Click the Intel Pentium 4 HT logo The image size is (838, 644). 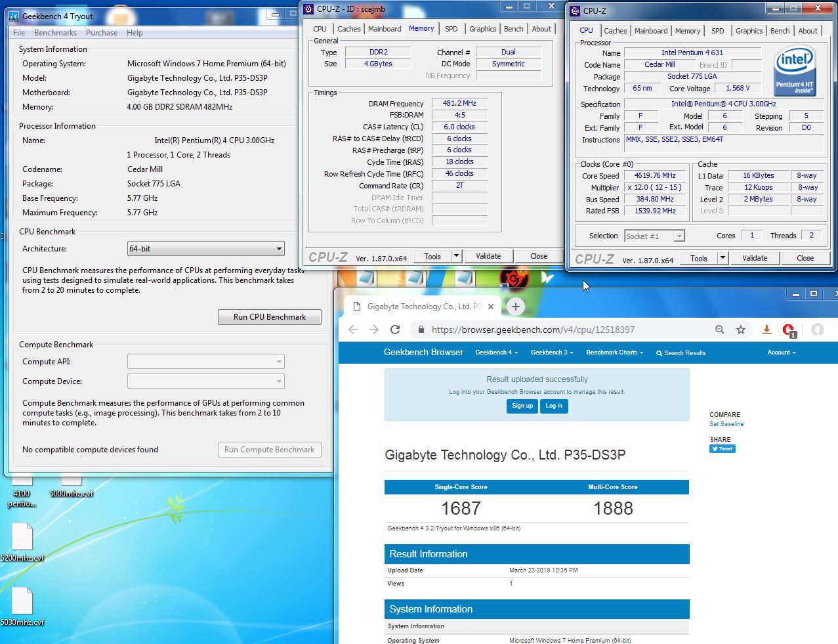tap(795, 70)
